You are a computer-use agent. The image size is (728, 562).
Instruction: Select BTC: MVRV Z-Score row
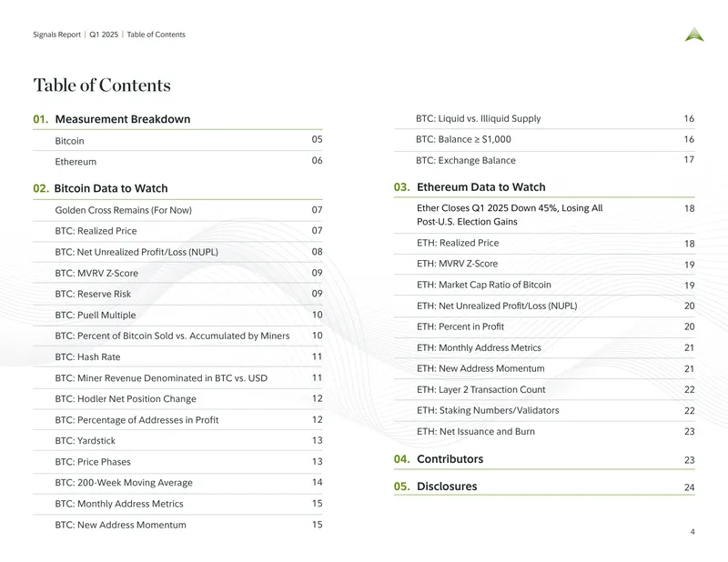[x=177, y=273]
